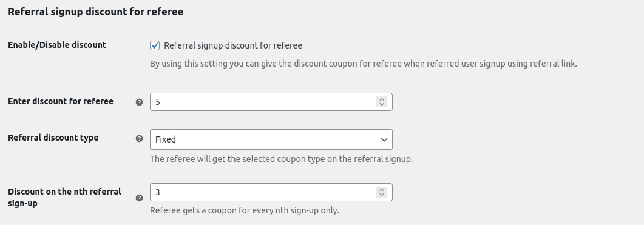
Task: Open the Referral discount type dropdown
Action: pyautogui.click(x=271, y=139)
